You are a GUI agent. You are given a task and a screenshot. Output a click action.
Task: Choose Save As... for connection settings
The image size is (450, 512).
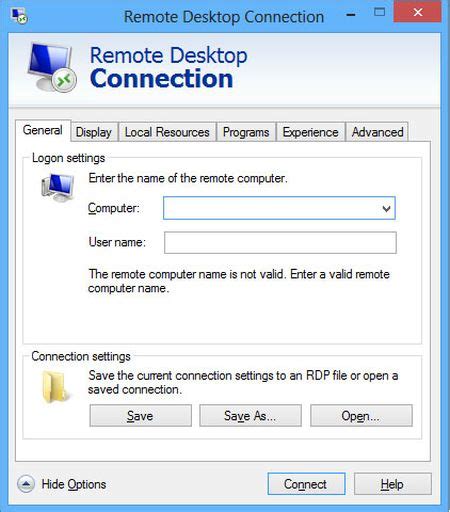[250, 416]
